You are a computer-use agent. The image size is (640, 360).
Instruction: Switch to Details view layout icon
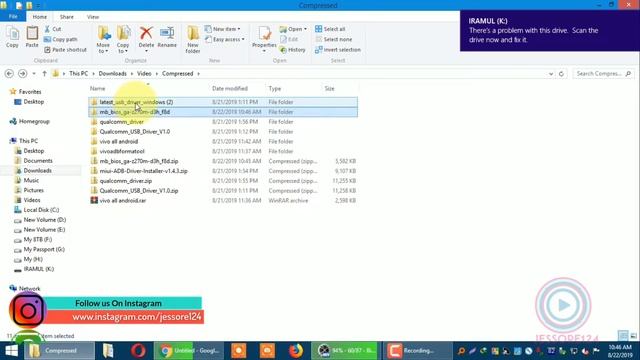623,336
